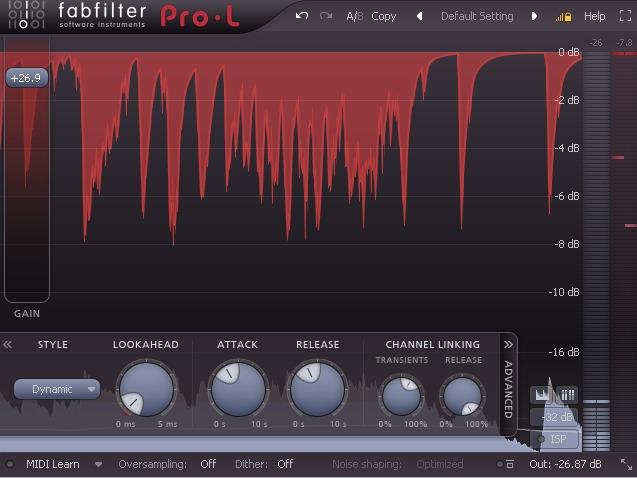Click the Release knob
This screenshot has width=637, height=478.
pos(317,389)
